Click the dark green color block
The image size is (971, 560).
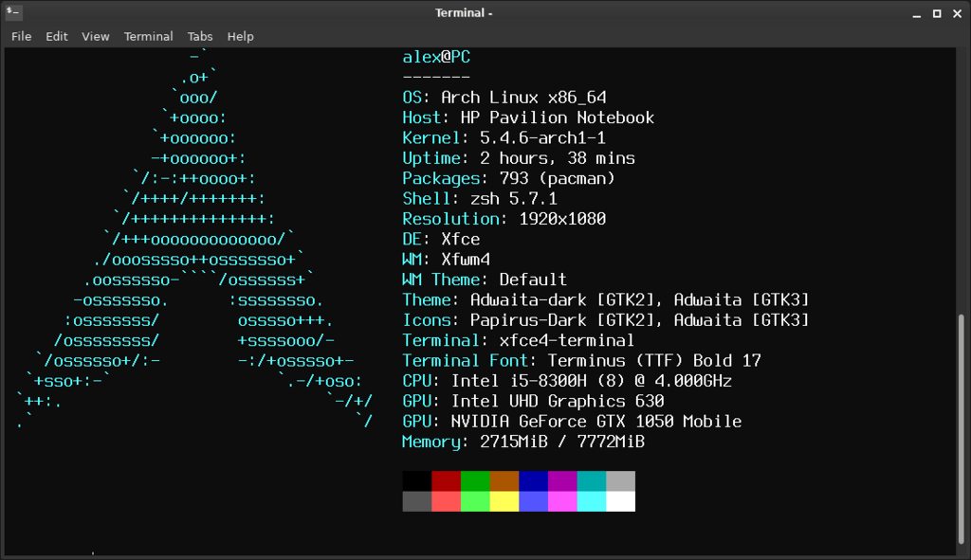(475, 480)
